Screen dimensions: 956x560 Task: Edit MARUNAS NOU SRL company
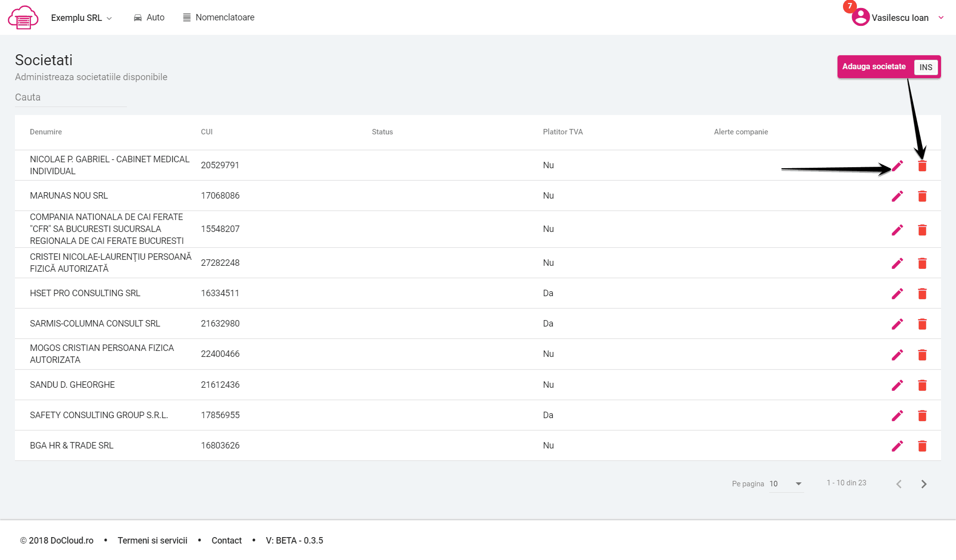click(897, 196)
